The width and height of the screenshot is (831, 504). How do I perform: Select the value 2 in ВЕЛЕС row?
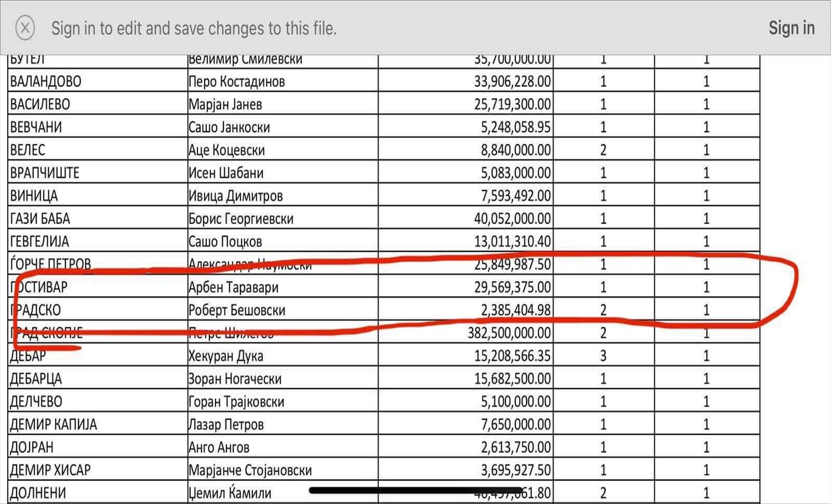click(x=604, y=149)
